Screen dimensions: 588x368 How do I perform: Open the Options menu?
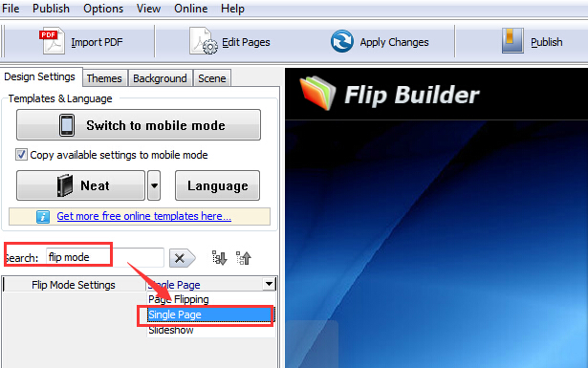tap(103, 9)
